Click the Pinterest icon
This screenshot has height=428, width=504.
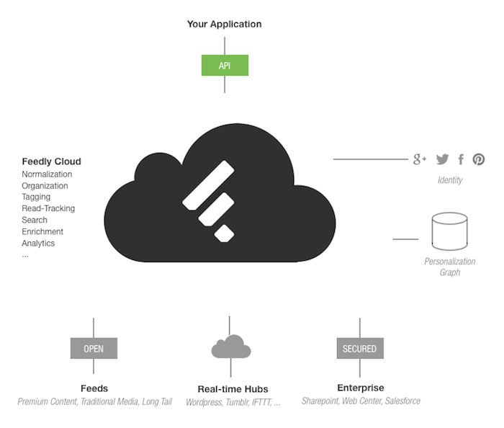pyautogui.click(x=479, y=159)
